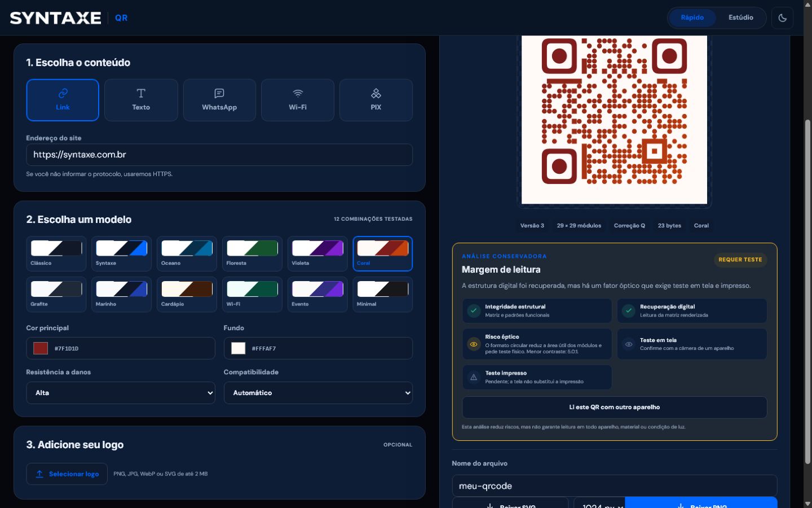Viewport: 812px width, 508px height.
Task: Click the ANÁLISE CONSERVADORA label
Action: coord(504,256)
